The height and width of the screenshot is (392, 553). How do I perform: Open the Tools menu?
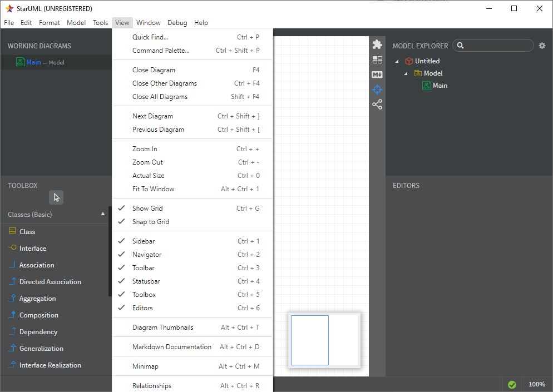click(x=101, y=23)
